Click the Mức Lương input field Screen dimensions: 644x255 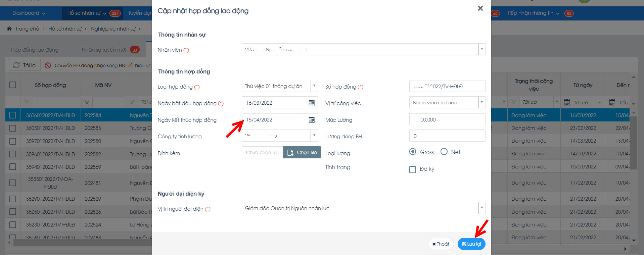pyautogui.click(x=447, y=119)
